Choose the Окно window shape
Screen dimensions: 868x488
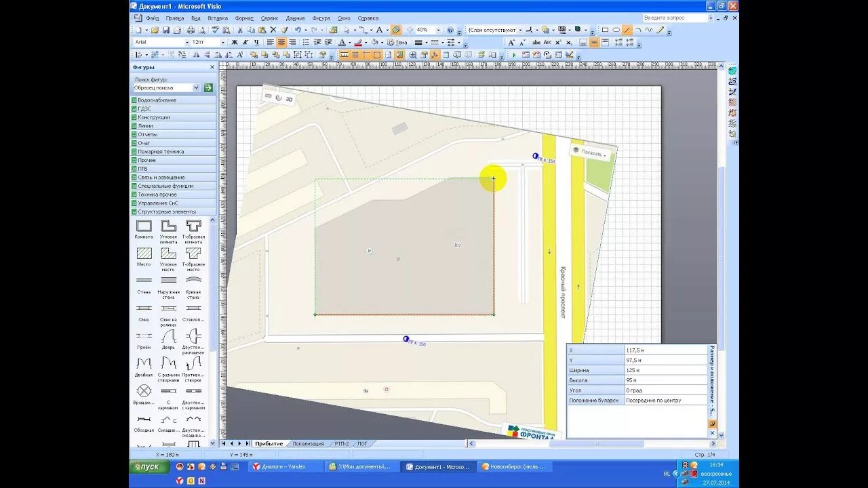pyautogui.click(x=144, y=311)
